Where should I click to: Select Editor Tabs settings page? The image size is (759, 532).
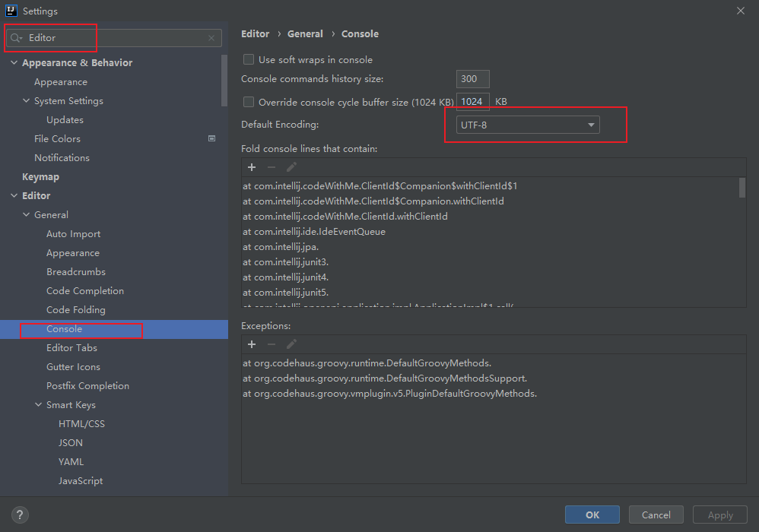click(x=71, y=348)
